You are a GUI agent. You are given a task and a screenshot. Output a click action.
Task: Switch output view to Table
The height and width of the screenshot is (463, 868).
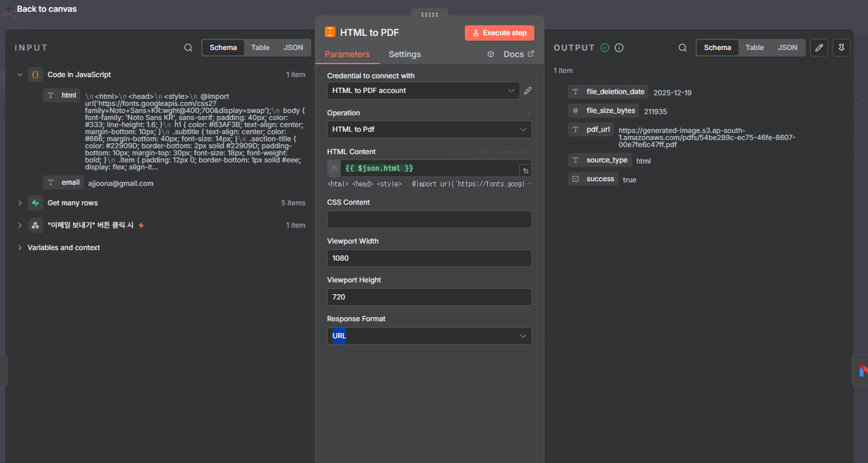pyautogui.click(x=754, y=48)
